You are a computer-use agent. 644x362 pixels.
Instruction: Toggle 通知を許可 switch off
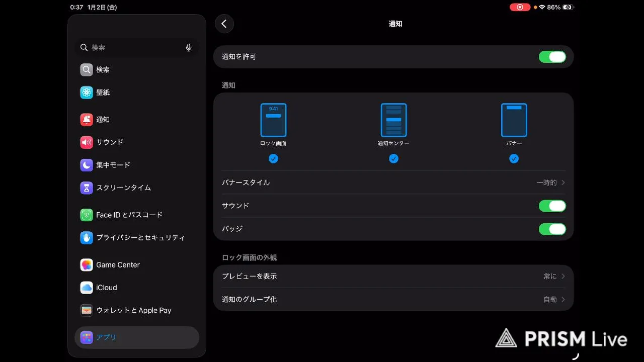(552, 57)
